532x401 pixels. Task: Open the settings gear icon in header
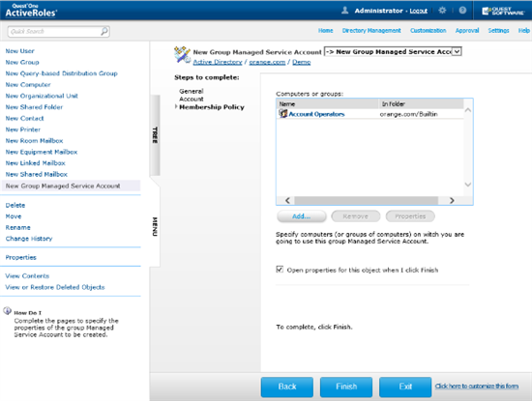click(x=442, y=11)
